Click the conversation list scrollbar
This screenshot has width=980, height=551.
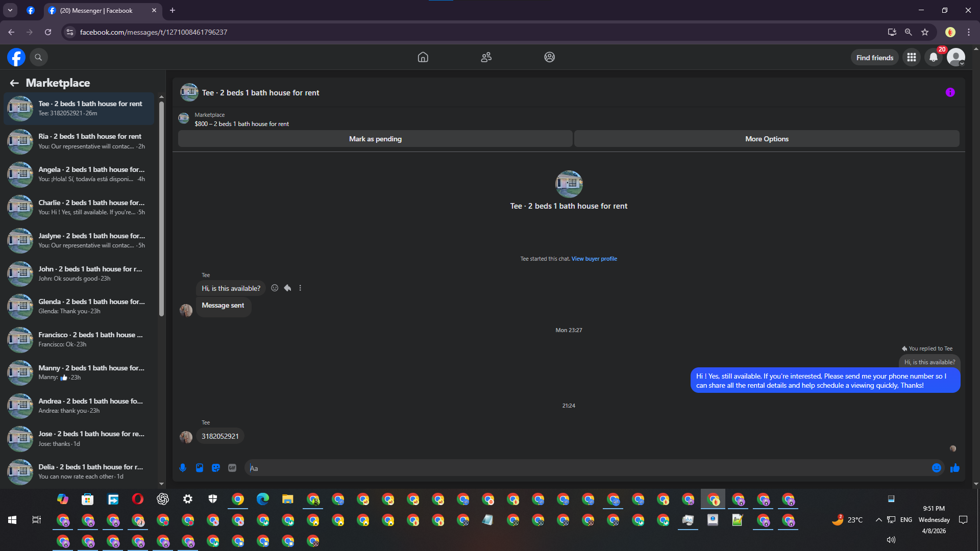point(161,209)
